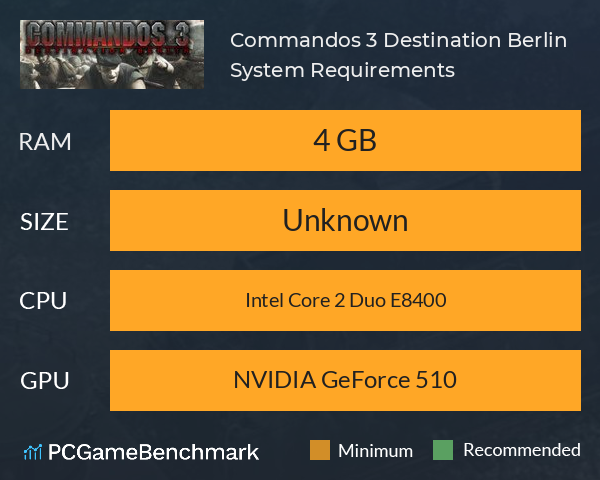This screenshot has height=480, width=600.
Task: Click the CPU row label
Action: (x=43, y=301)
